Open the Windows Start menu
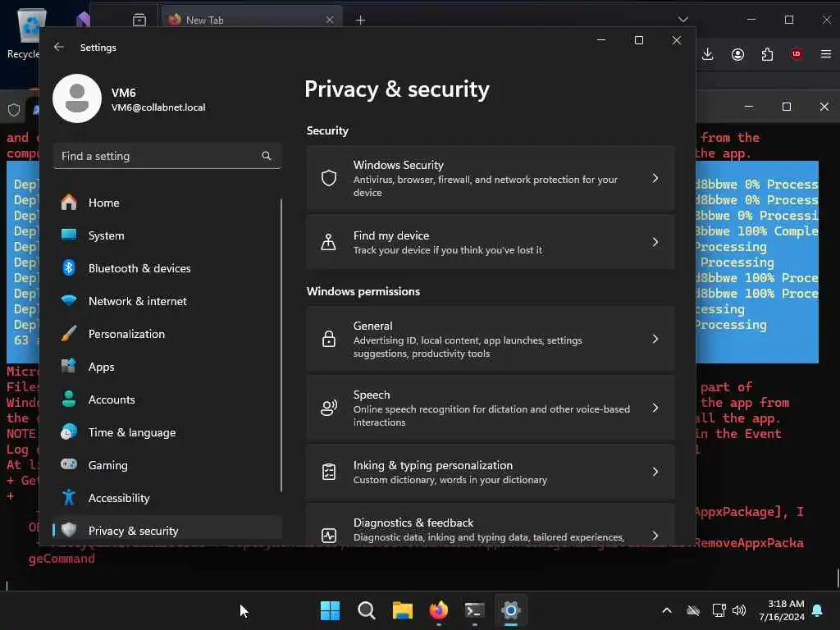 pos(330,610)
